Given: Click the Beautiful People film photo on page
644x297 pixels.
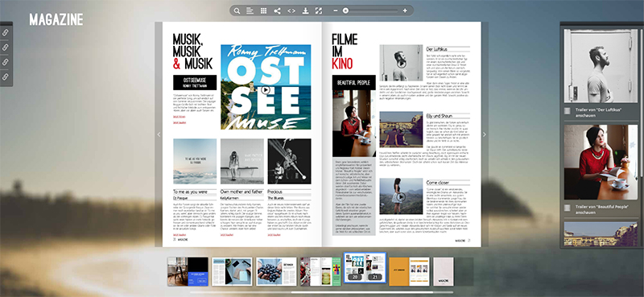Looking at the screenshot, I should point(353,124).
